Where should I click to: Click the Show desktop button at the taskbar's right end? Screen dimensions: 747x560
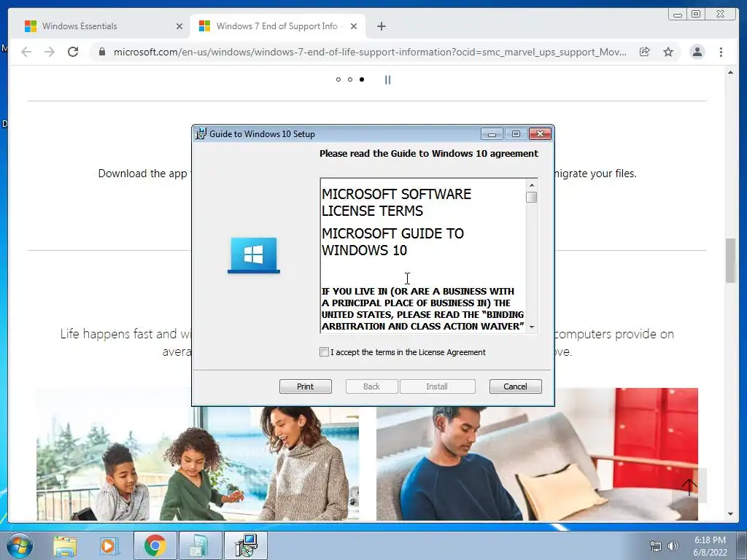tap(743, 545)
